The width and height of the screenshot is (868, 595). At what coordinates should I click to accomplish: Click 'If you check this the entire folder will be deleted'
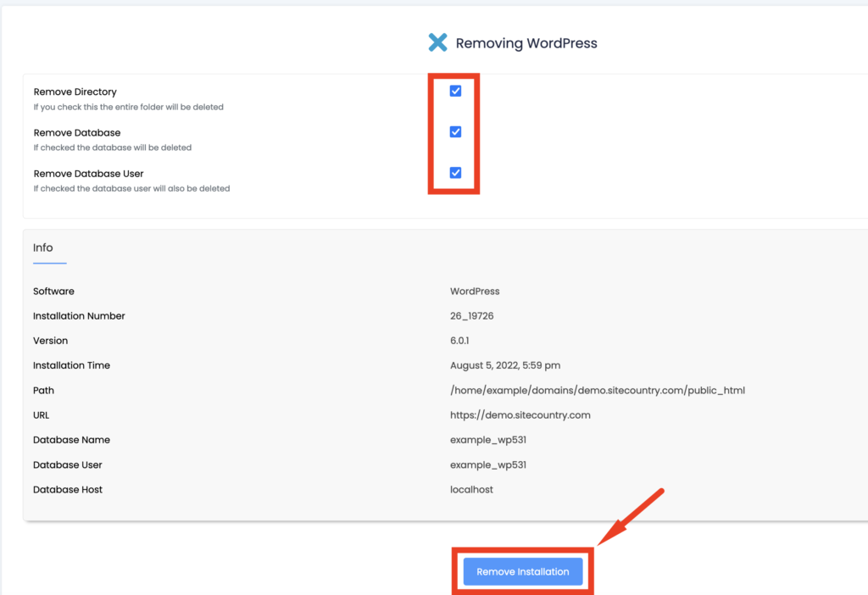(129, 107)
